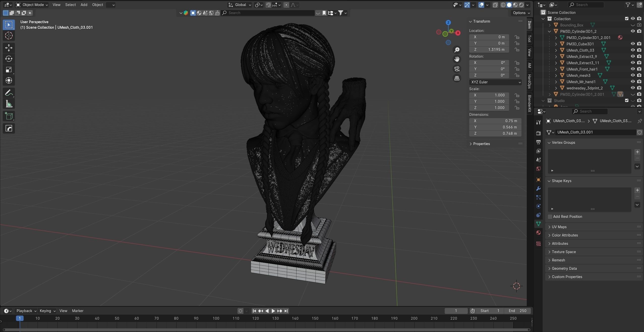Viewport: 644px width, 332px height.
Task: Open the Material properties tab icon
Action: [538, 233]
